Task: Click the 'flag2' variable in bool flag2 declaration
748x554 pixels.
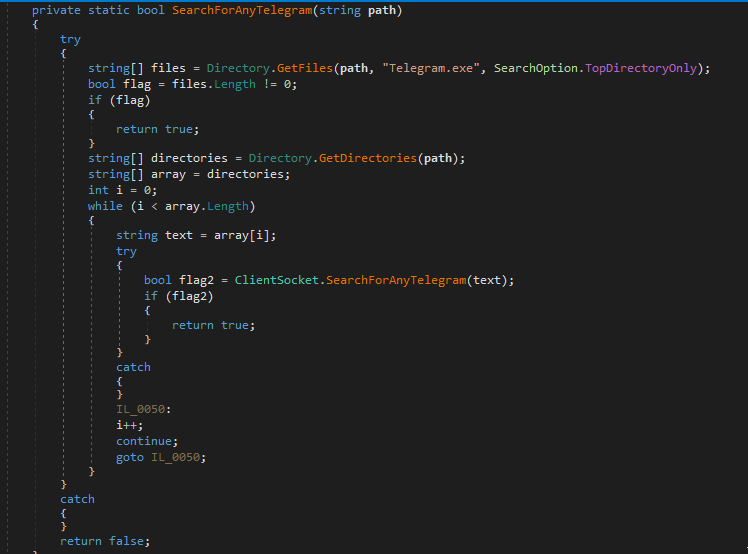Action: point(197,280)
